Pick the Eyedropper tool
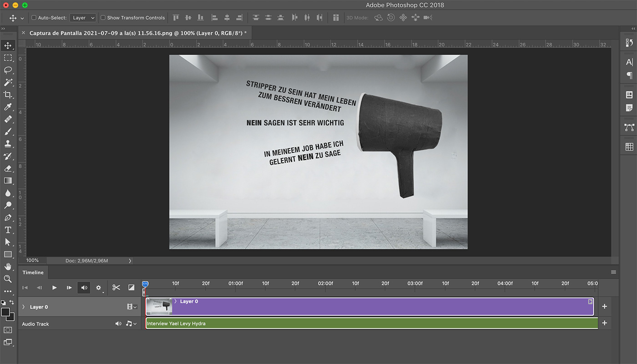637x364 pixels. 8,107
